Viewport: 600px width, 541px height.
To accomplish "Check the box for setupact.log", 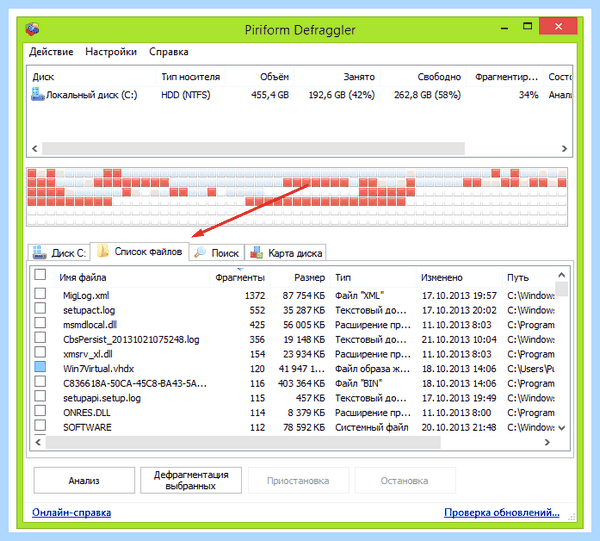I will [40, 308].
